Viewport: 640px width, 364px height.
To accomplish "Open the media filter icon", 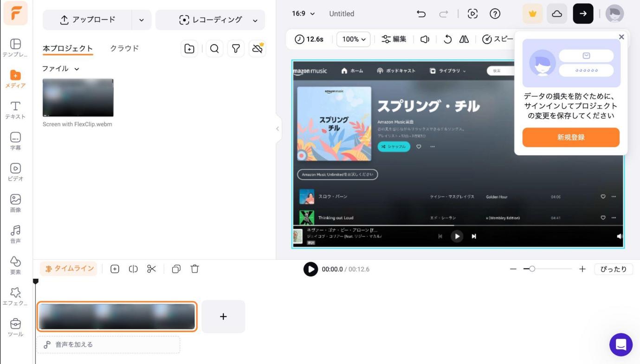I will click(x=236, y=49).
